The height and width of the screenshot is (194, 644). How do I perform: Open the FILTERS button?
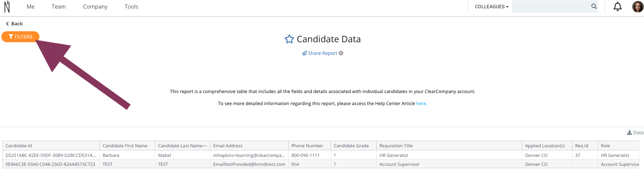21,37
